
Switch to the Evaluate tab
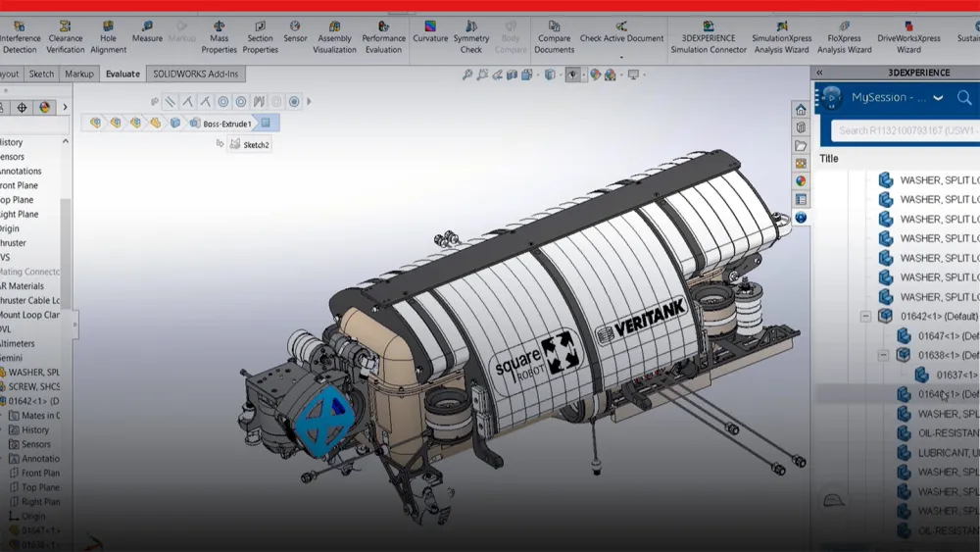coord(122,74)
